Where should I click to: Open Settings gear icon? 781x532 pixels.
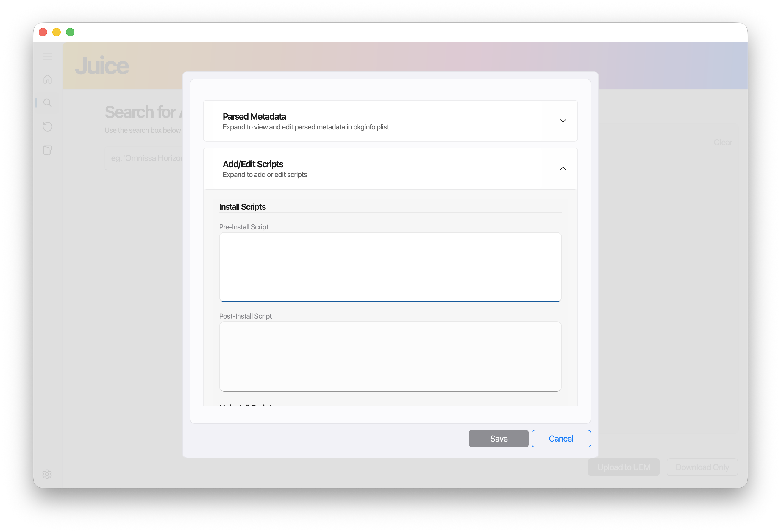click(x=47, y=474)
